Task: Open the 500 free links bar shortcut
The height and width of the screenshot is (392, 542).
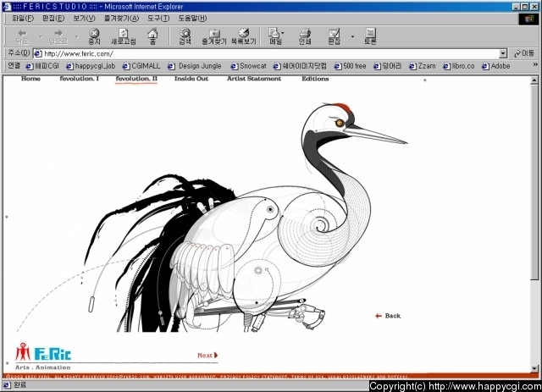Action: 350,66
